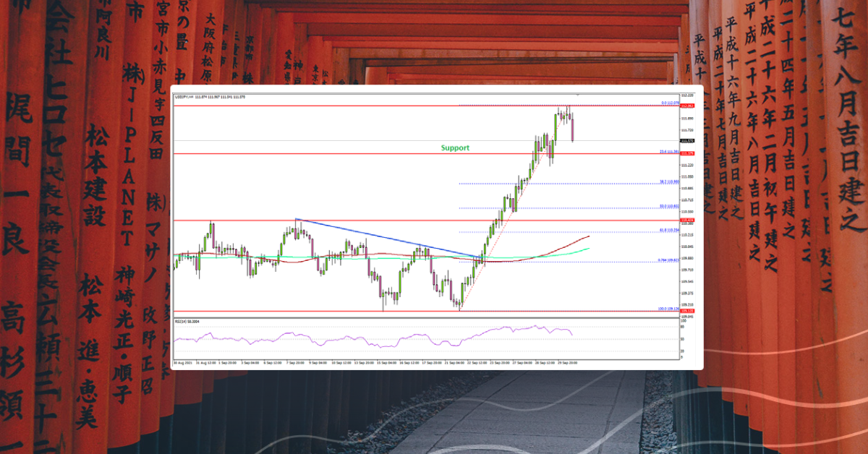The height and width of the screenshot is (454, 868).
Task: Click the green Support annotation text
Action: pyautogui.click(x=454, y=147)
